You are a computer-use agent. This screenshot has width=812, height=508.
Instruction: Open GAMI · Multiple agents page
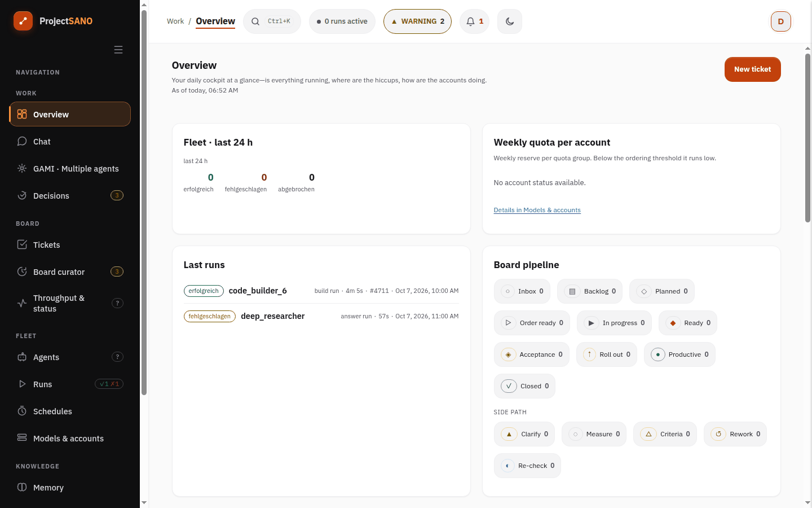(x=70, y=169)
